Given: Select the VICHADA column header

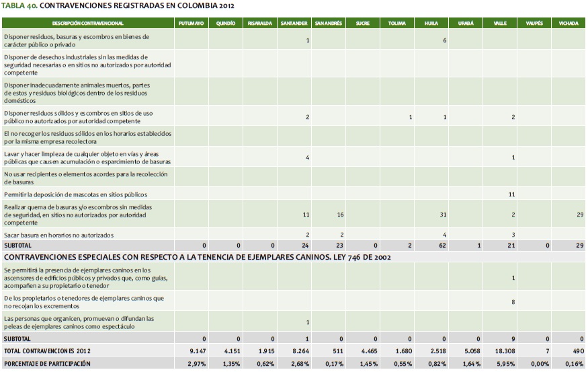Looking at the screenshot, I should click(569, 23).
